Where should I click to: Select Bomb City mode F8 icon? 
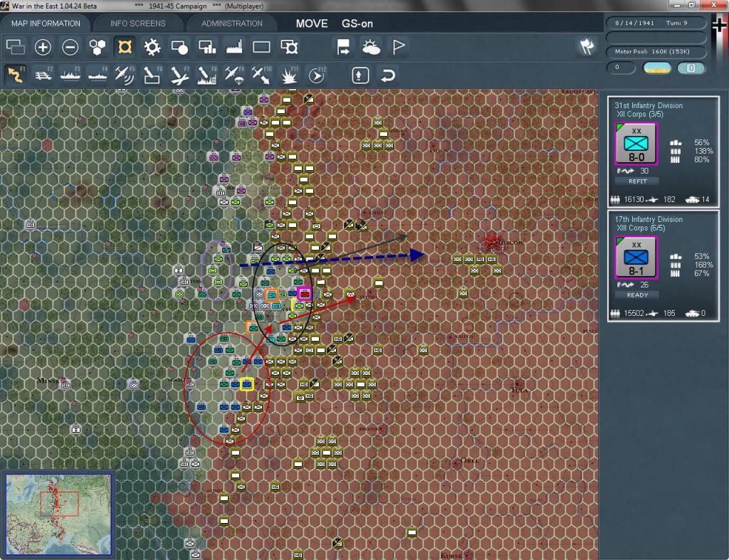pos(207,75)
